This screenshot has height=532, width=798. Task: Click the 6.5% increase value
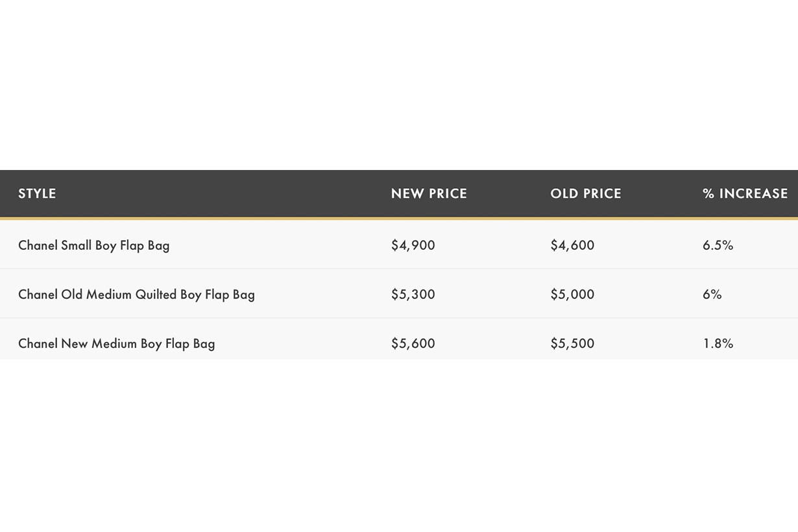point(718,245)
